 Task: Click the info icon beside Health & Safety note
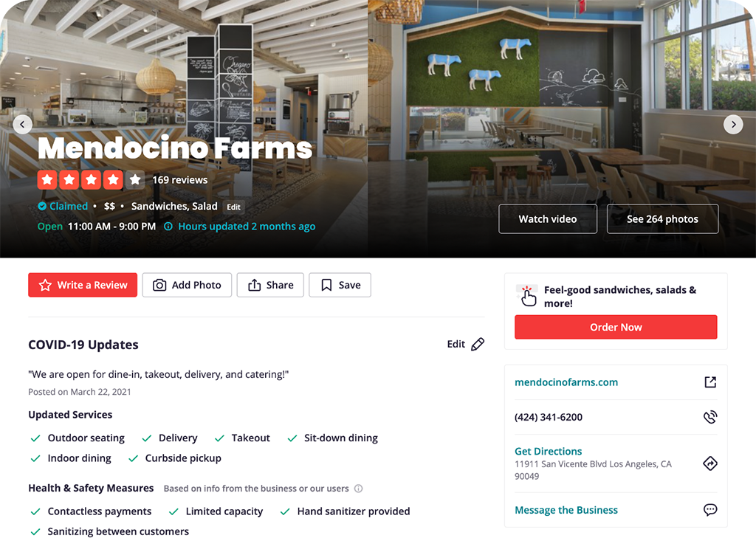[x=358, y=489]
